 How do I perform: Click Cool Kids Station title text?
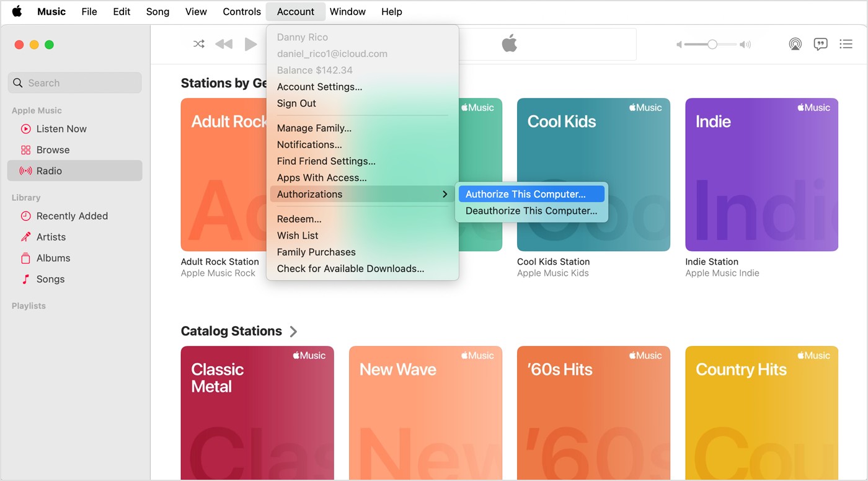point(553,262)
